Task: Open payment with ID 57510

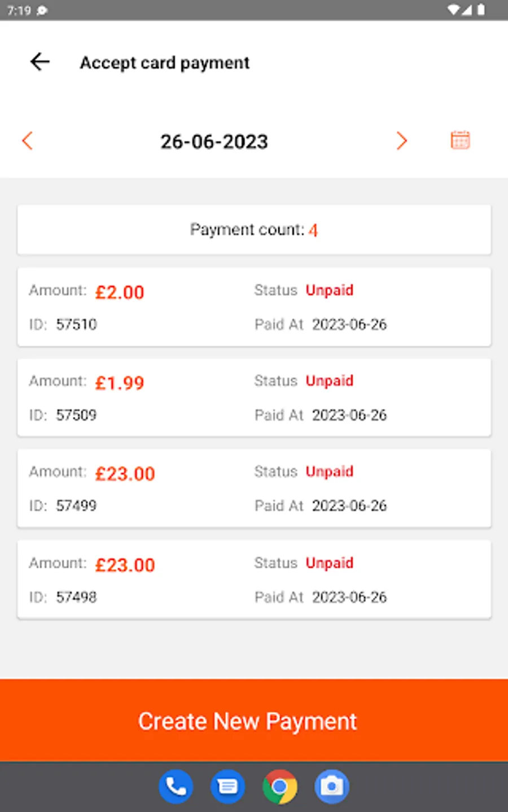Action: (254, 307)
